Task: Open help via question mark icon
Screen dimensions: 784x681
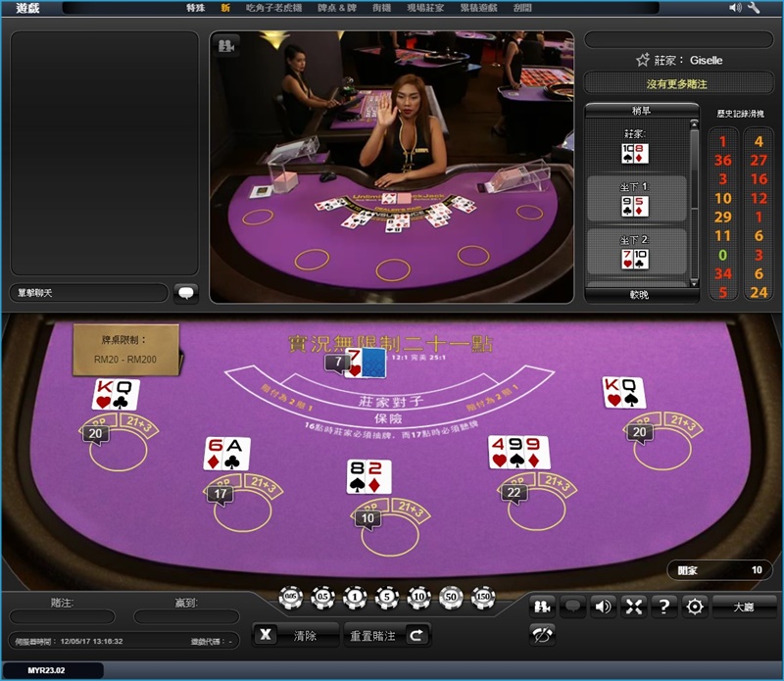Action: coord(664,607)
